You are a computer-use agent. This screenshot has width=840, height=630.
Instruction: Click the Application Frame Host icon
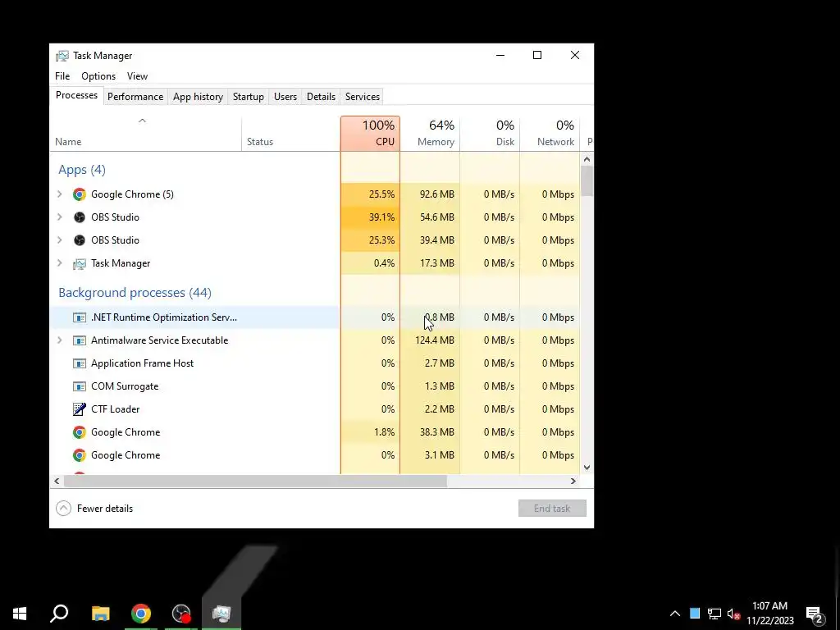pos(80,363)
